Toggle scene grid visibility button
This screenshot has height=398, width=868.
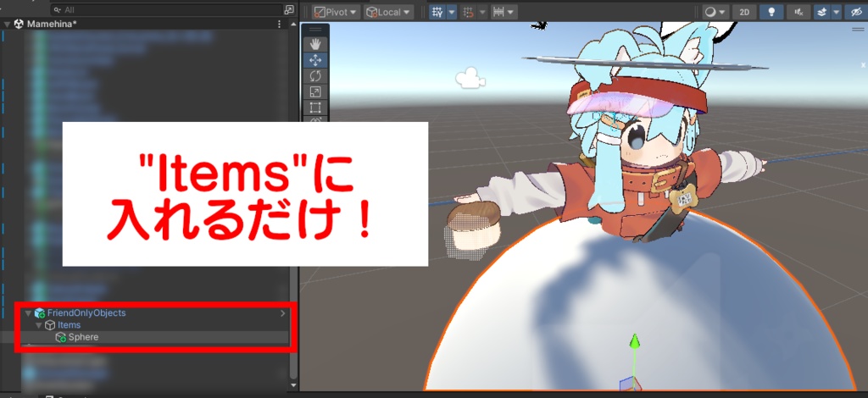click(437, 12)
